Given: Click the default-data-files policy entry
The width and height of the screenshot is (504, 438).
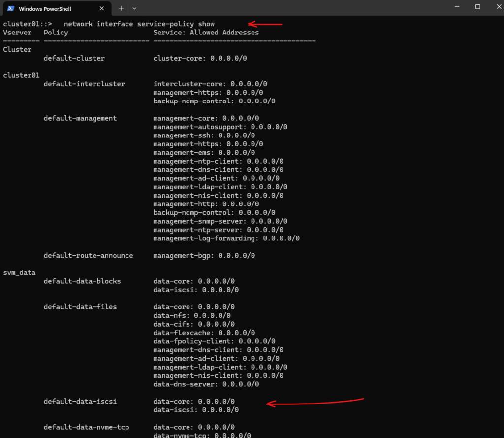Looking at the screenshot, I should (x=80, y=307).
